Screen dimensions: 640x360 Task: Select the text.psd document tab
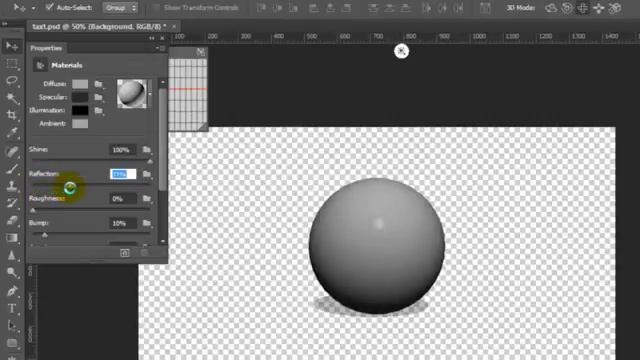tap(99, 27)
